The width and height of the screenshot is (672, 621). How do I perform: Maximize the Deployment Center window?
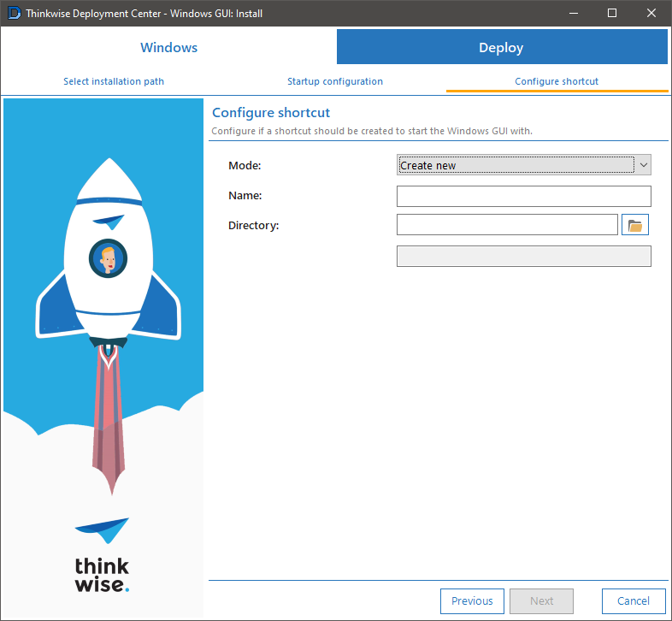(x=612, y=14)
